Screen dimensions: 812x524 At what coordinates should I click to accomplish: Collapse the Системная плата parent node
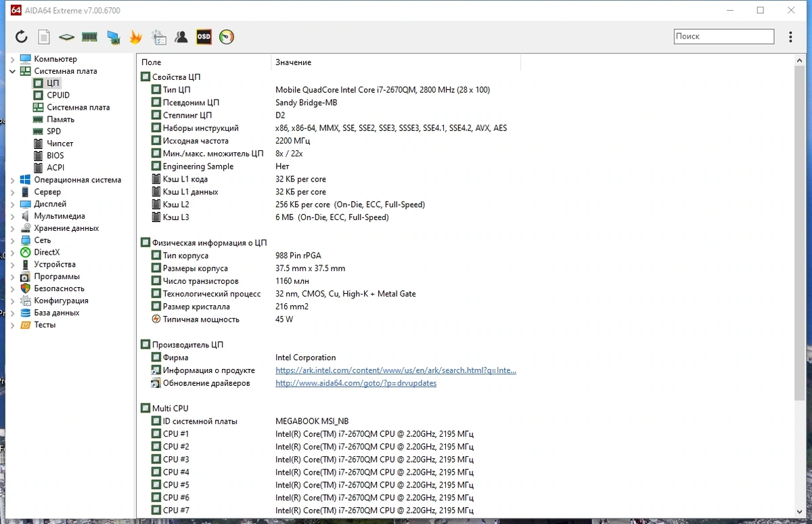(x=13, y=71)
